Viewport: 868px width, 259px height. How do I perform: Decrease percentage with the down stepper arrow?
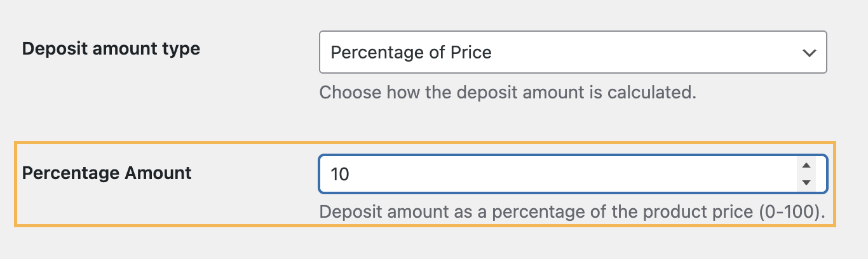[x=806, y=182]
